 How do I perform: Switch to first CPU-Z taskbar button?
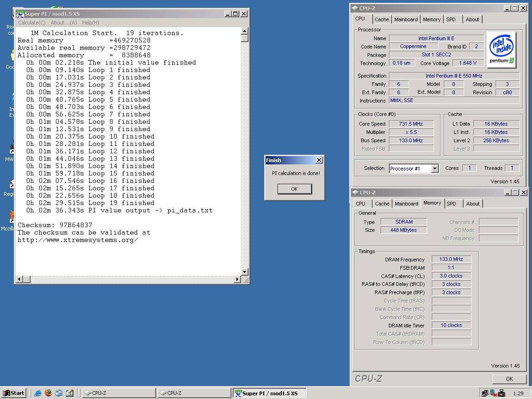point(119,393)
